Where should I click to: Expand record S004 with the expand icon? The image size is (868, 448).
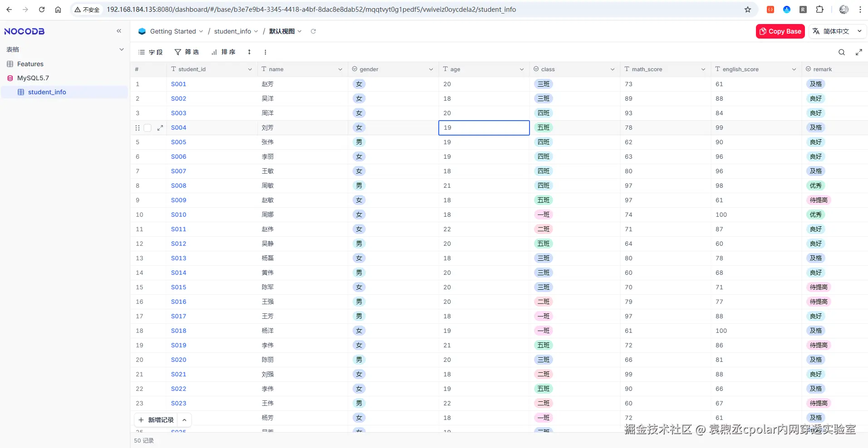click(160, 128)
